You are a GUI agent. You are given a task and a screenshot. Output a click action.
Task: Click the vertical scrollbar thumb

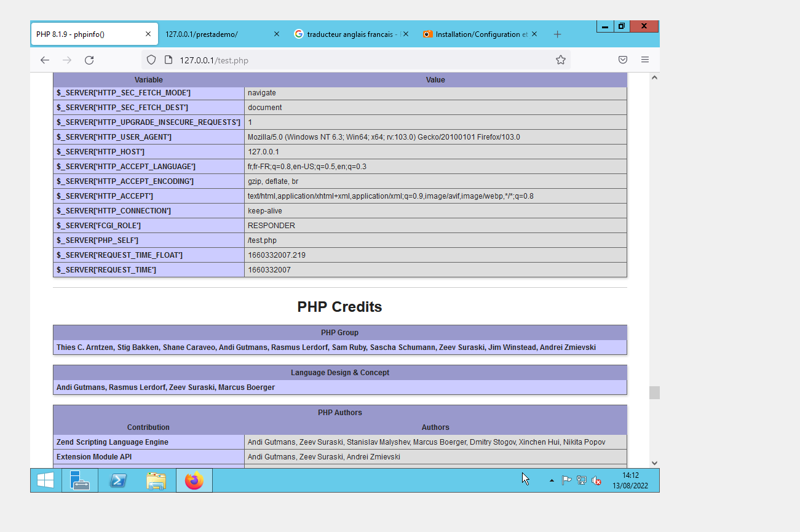[x=654, y=392]
